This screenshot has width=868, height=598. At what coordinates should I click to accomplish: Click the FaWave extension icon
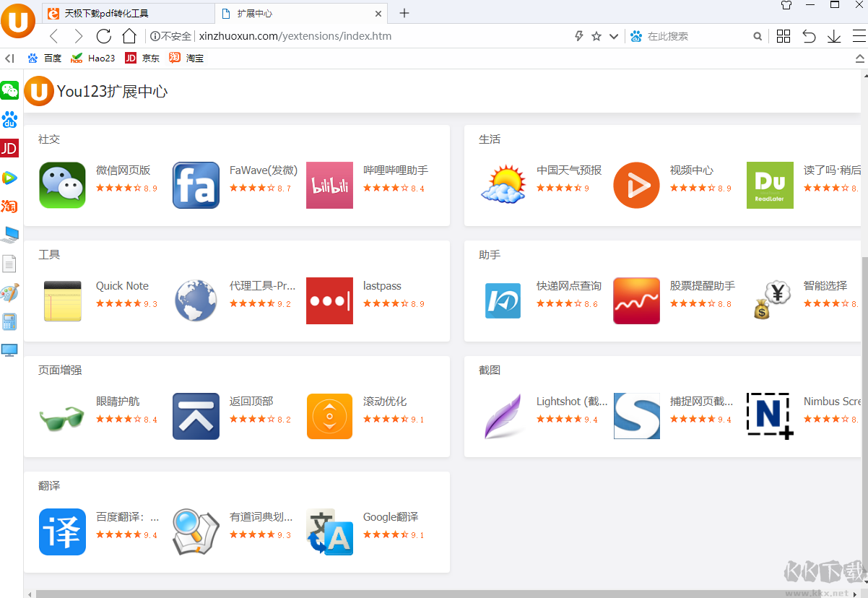(196, 185)
